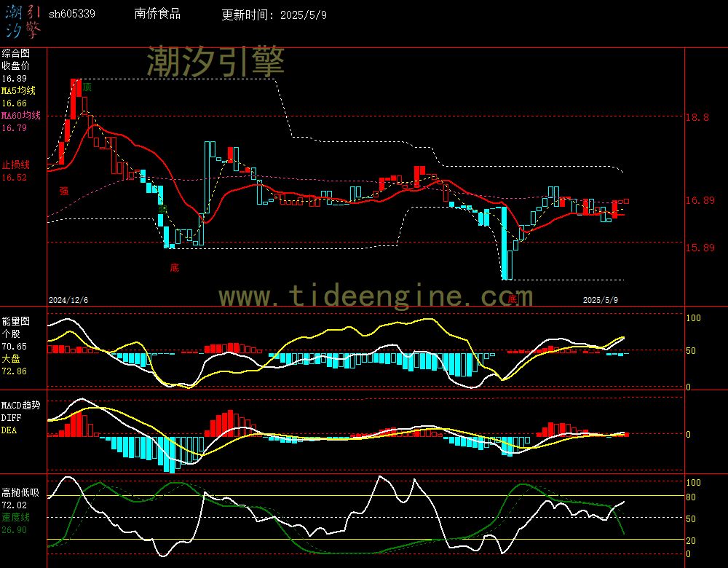This screenshot has width=728, height=568.
Task: Click the 50 axis label of the 高抛低吸 panel
Action: [691, 518]
